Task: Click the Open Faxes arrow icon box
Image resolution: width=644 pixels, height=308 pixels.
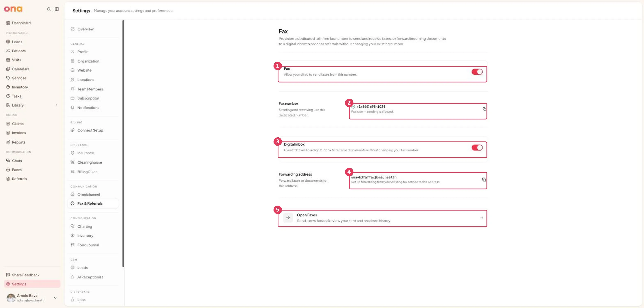Action: [x=288, y=218]
